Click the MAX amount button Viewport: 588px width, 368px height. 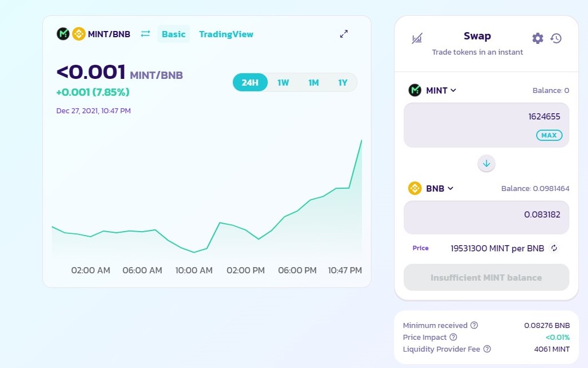[x=549, y=135]
